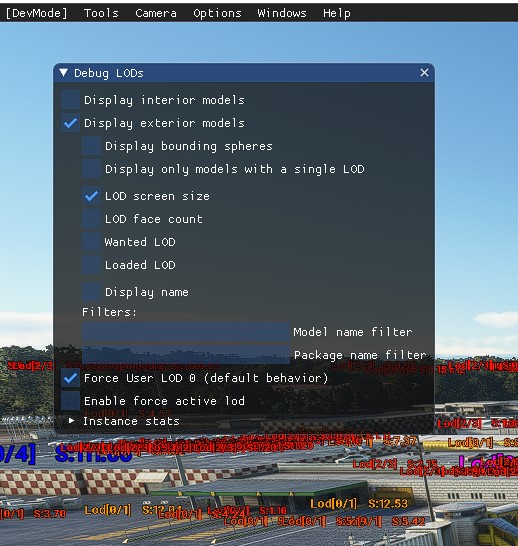This screenshot has width=518, height=546.
Task: Collapse the Debug LODs window triangle
Action: [x=63, y=72]
